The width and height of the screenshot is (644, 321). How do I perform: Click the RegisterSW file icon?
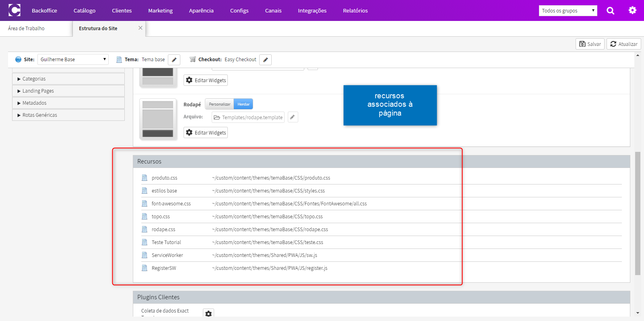point(144,268)
